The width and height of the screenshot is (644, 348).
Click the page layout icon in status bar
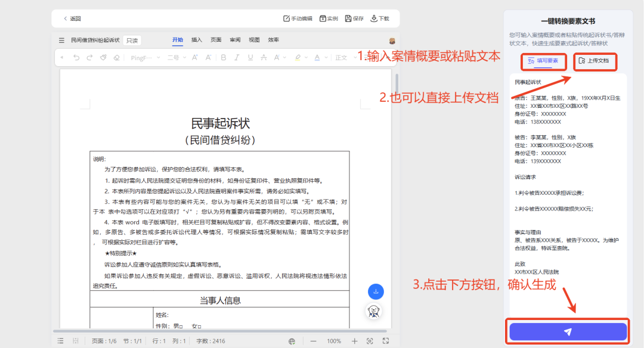click(x=75, y=341)
